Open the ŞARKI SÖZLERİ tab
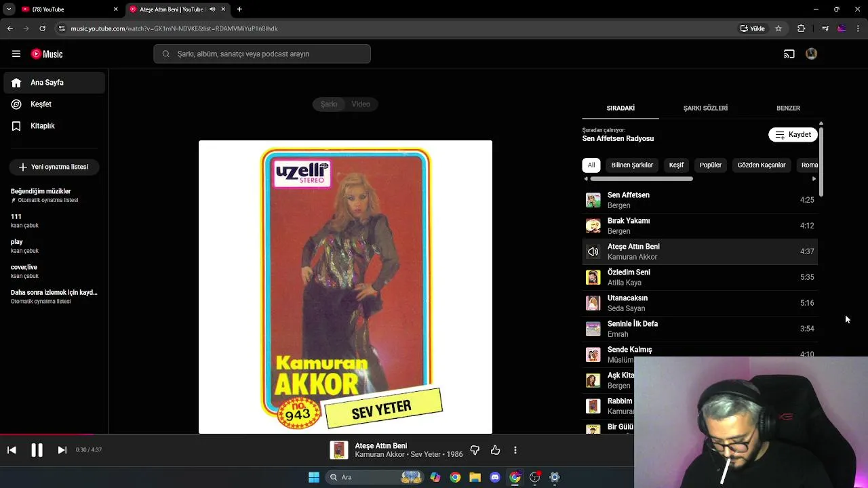Image resolution: width=868 pixels, height=488 pixels. coord(705,108)
